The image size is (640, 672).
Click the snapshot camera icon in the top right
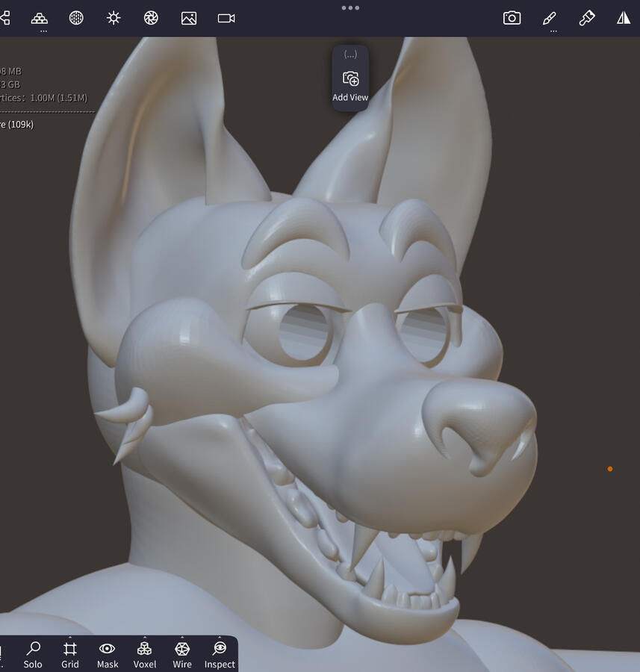click(x=512, y=18)
